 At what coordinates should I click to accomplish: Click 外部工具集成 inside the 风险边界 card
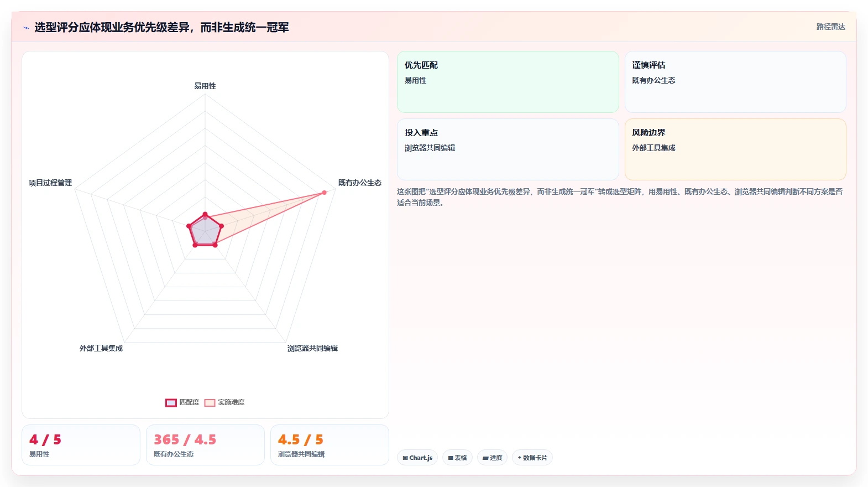653,148
